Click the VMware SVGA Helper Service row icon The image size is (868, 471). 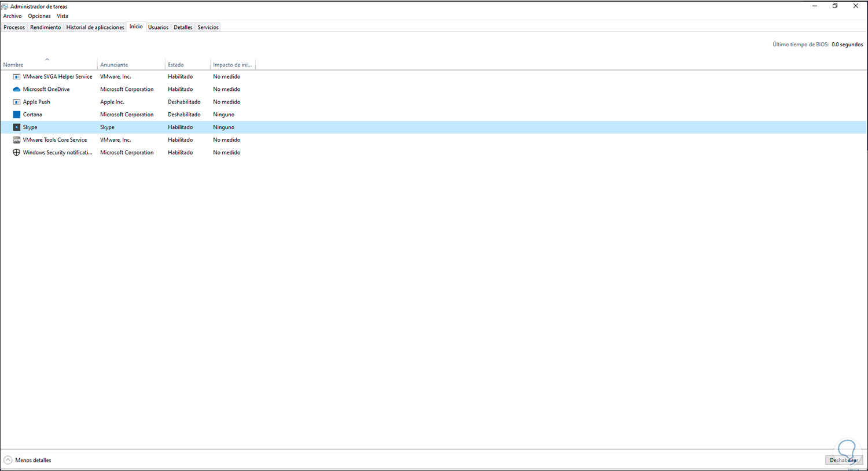tap(17, 76)
